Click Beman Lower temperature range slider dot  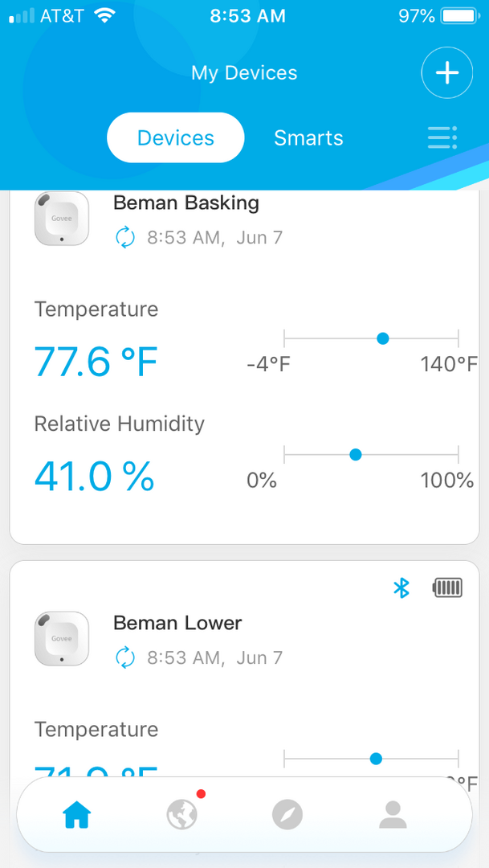[376, 759]
